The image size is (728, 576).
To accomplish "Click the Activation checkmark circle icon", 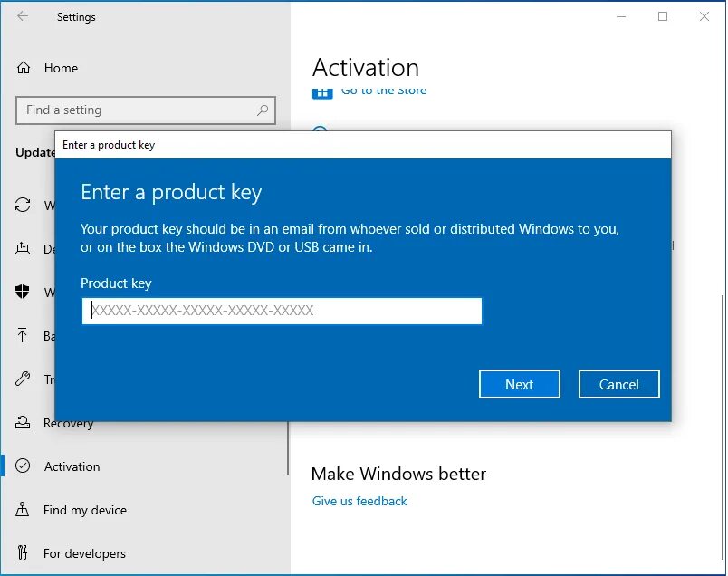I will 23,466.
